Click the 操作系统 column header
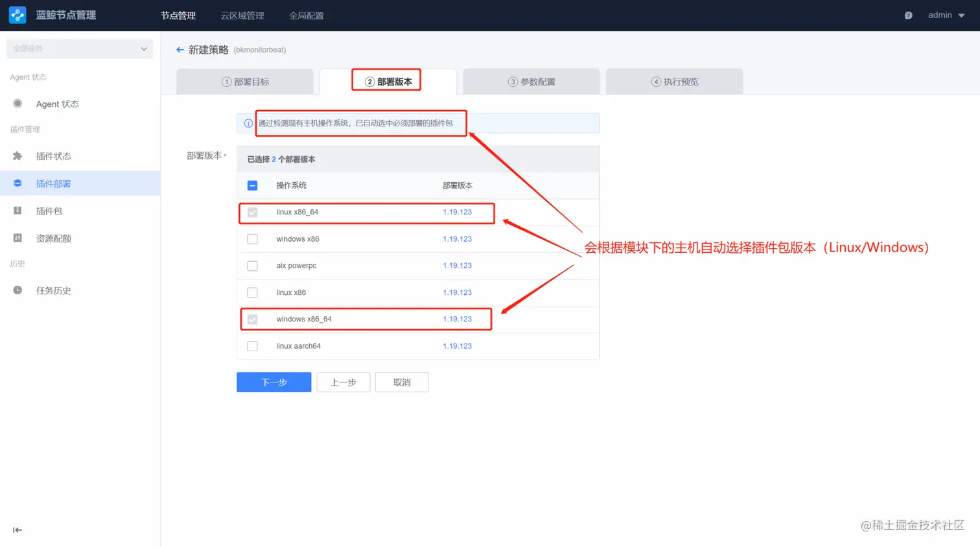 [x=292, y=185]
